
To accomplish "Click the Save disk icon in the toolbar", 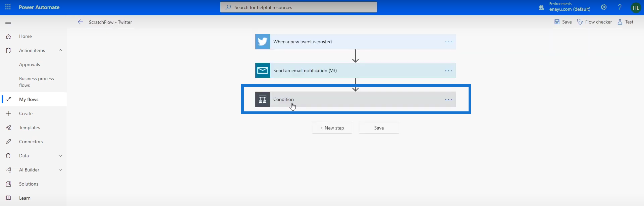I will coord(557,22).
